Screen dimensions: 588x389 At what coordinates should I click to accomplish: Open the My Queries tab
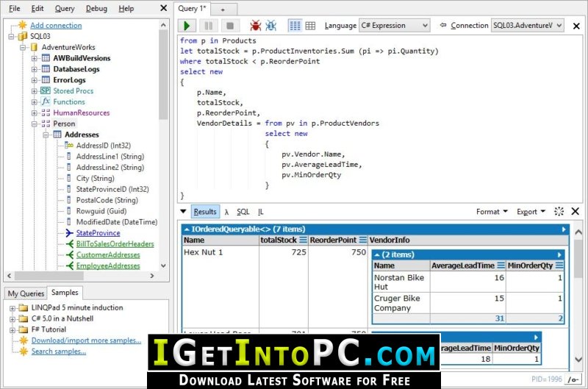[x=26, y=293]
